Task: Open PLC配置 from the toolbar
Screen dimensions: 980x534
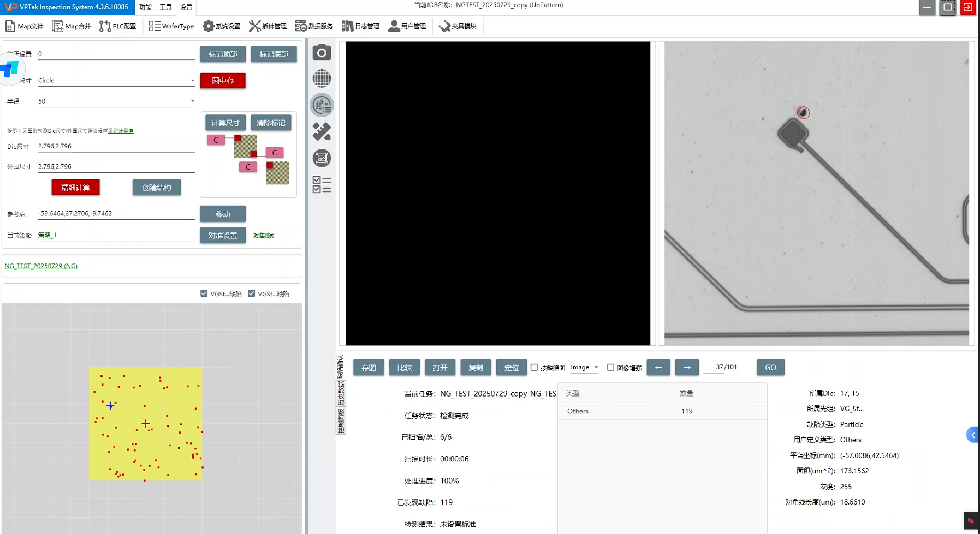Action: click(x=118, y=26)
